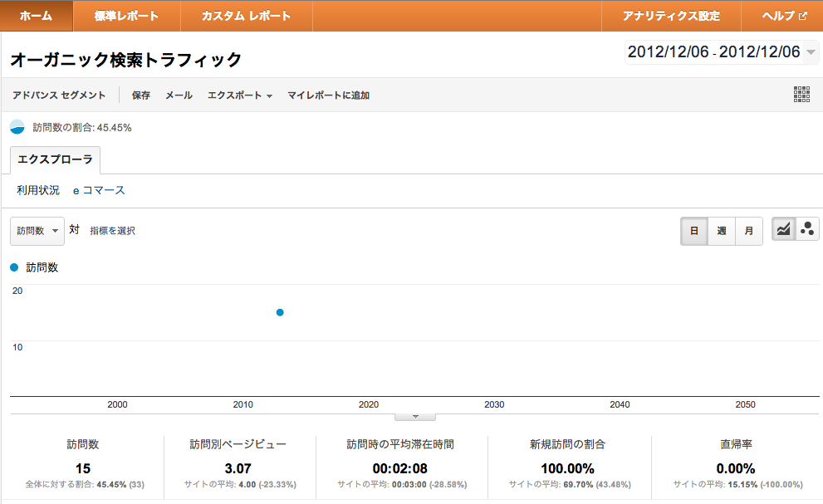Click the ヘルプ external link icon
The image size is (823, 504).
803,16
